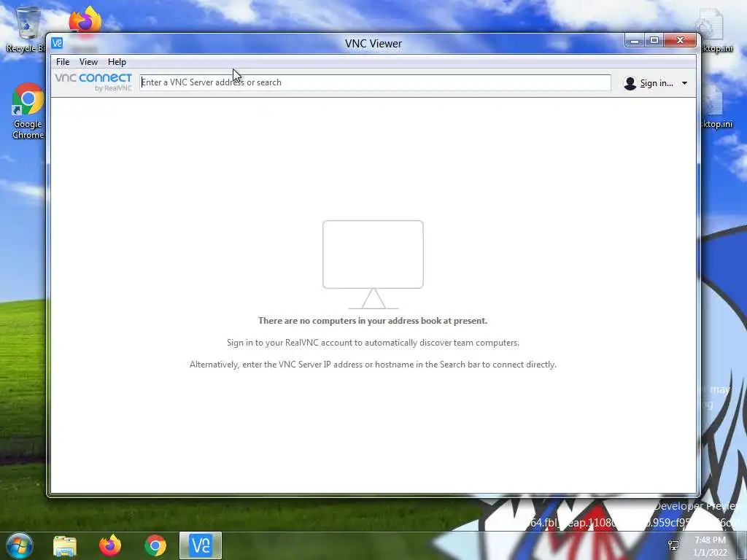Maximize the VNC Viewer window
This screenshot has width=747, height=560.
[x=654, y=41]
